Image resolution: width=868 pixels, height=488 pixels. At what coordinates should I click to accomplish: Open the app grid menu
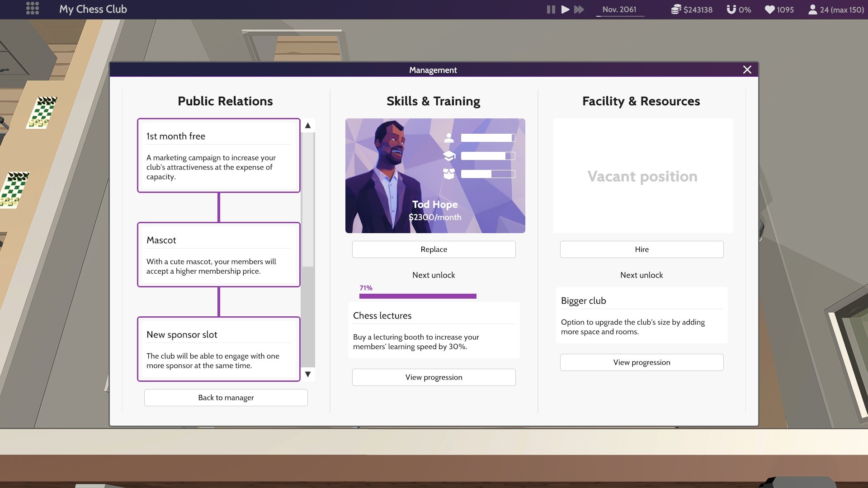32,9
